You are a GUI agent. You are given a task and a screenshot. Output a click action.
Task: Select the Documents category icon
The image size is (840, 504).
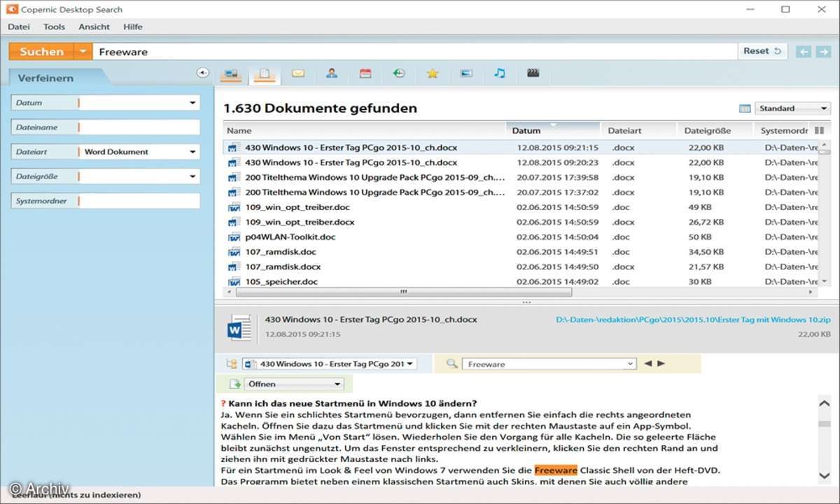pyautogui.click(x=265, y=73)
